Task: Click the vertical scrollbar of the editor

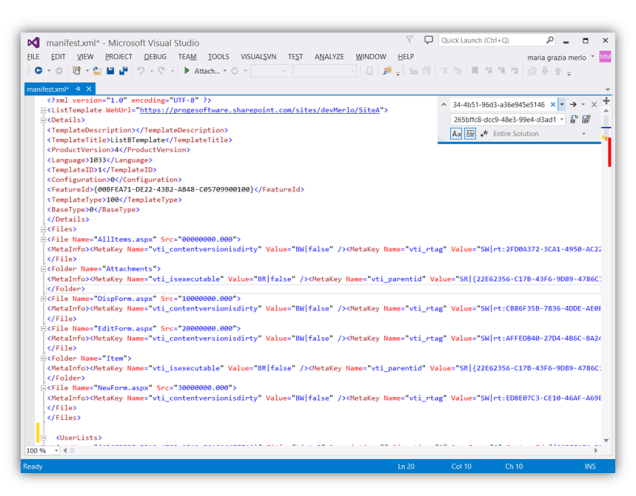Action: [x=607, y=276]
